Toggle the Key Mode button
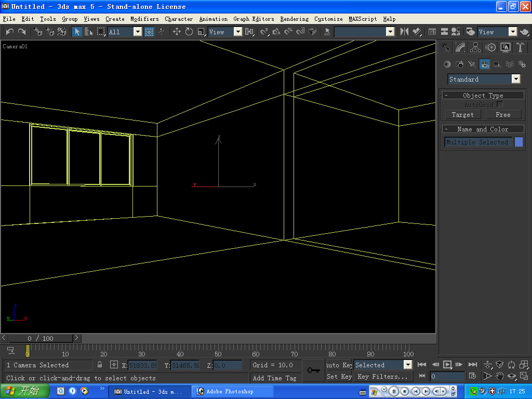 [422, 376]
